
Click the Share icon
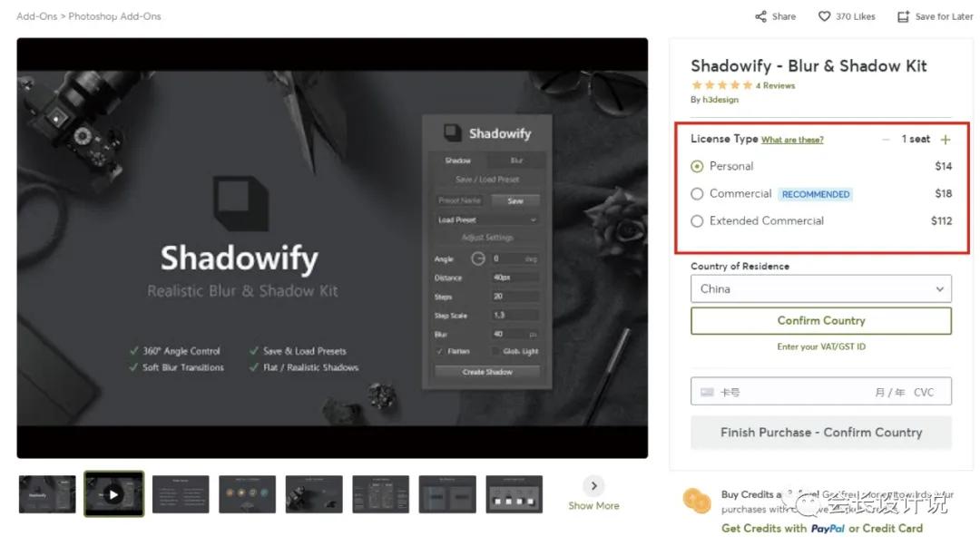point(762,15)
